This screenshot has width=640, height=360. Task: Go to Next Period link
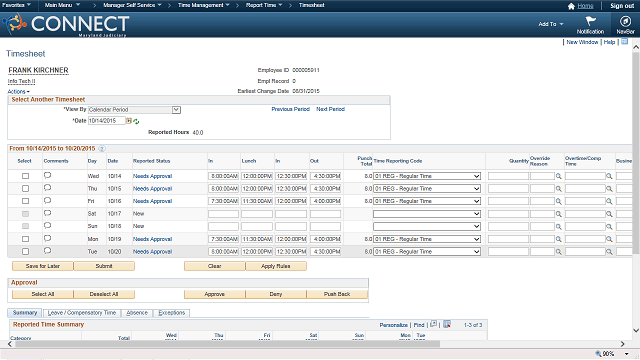[330, 109]
